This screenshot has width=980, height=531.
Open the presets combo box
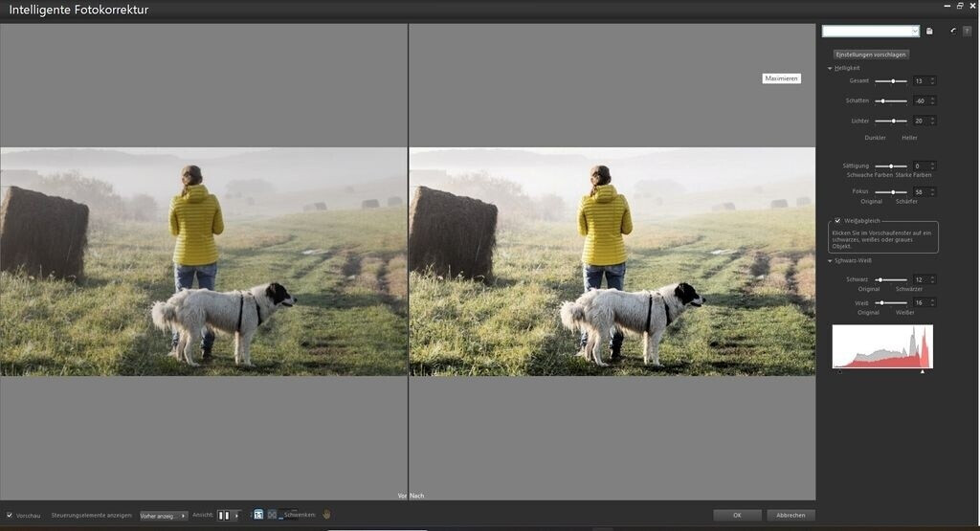click(871, 32)
